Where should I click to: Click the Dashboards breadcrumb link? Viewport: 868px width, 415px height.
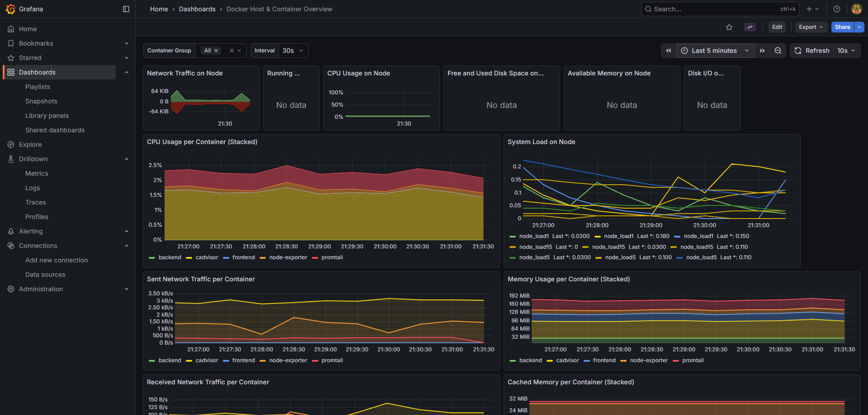click(x=197, y=9)
